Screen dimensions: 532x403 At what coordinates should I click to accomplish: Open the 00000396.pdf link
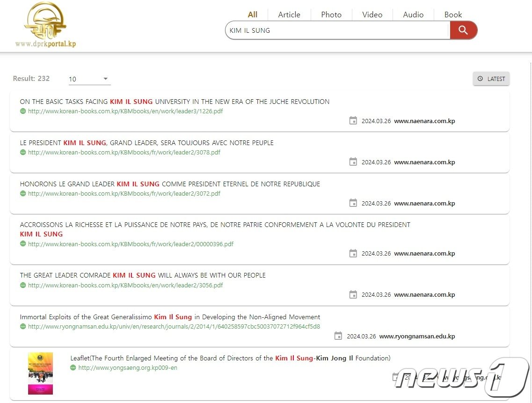(131, 244)
